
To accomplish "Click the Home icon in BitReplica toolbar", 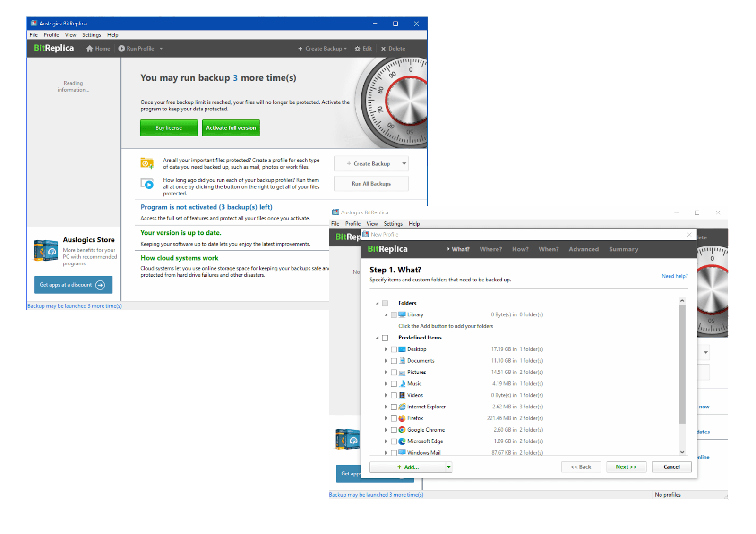I will pyautogui.click(x=90, y=49).
